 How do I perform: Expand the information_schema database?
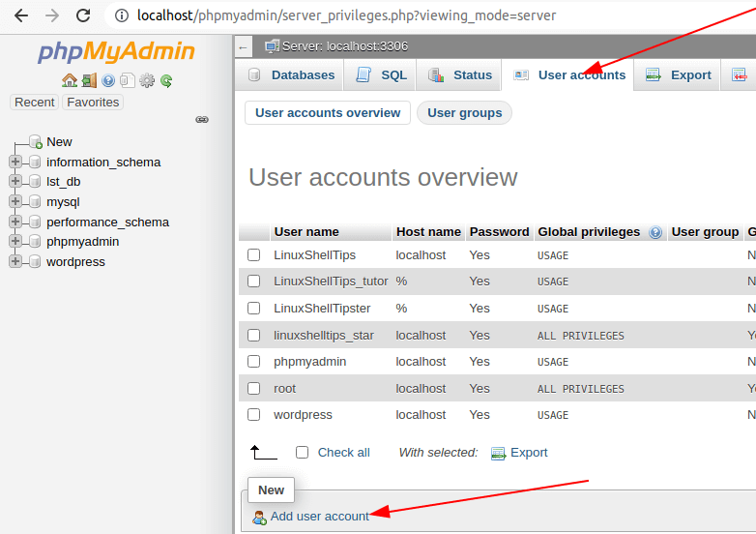(x=15, y=162)
